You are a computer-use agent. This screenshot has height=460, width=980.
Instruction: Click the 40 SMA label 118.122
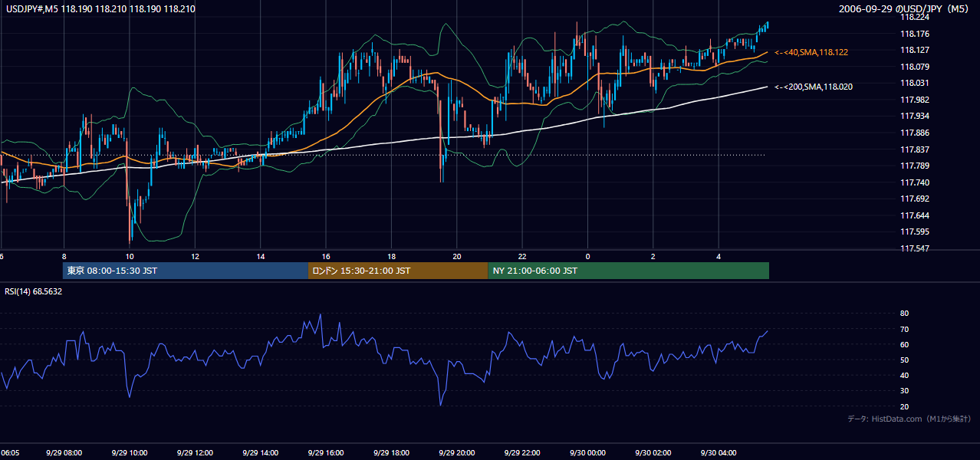811,52
